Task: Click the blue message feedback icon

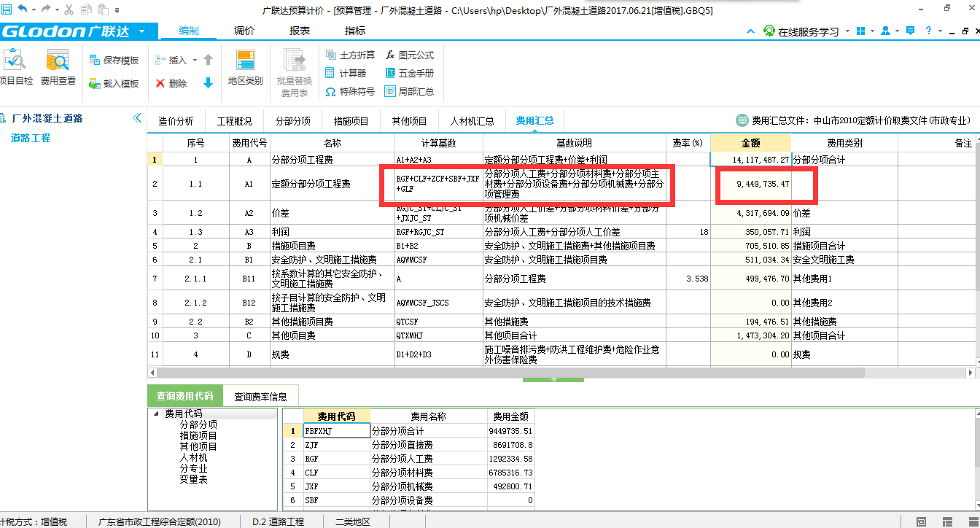Action: click(909, 31)
